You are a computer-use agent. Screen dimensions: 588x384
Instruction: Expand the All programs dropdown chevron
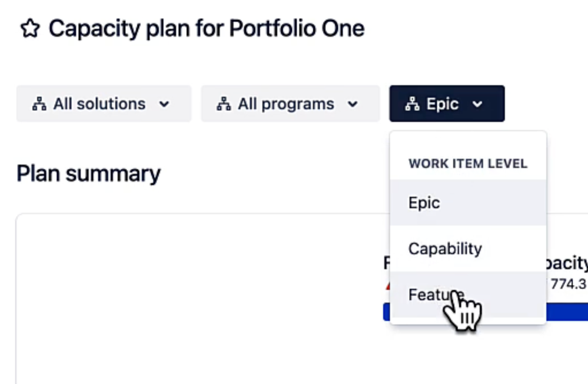[x=353, y=104]
